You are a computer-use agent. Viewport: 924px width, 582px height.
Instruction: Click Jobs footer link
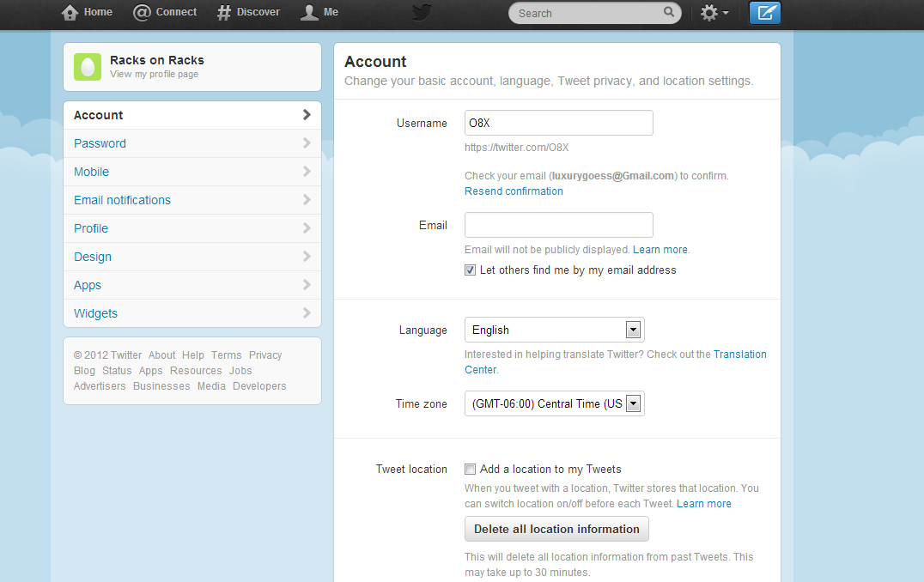[240, 371]
